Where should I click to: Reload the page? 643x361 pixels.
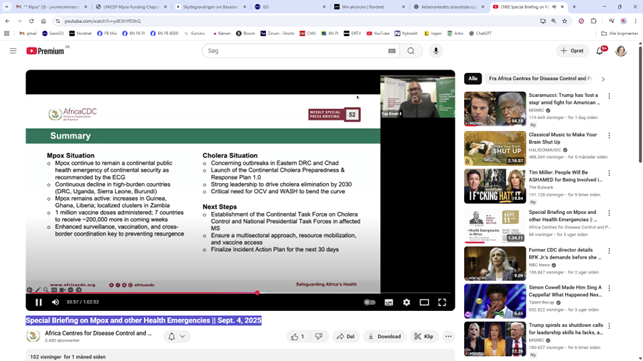pos(31,21)
